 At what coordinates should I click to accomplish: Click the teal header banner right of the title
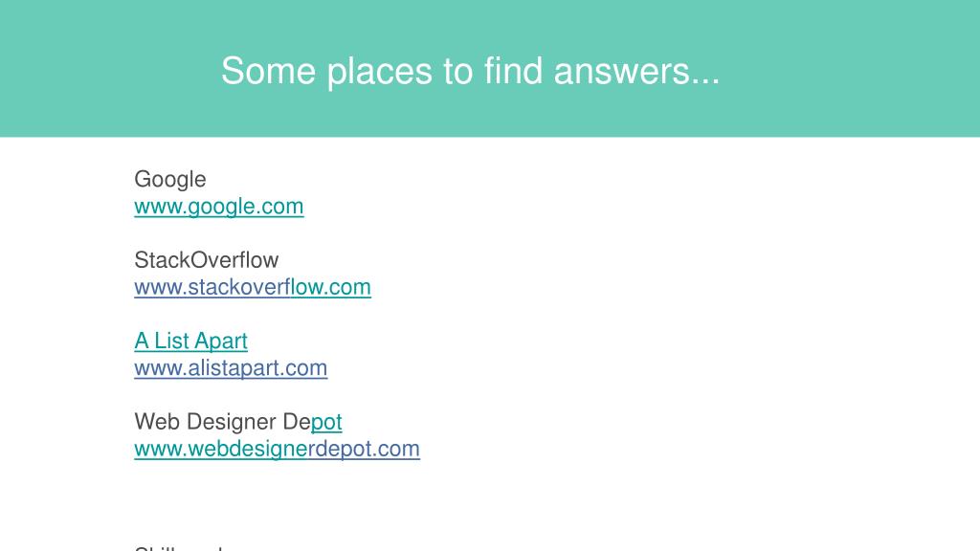850,69
